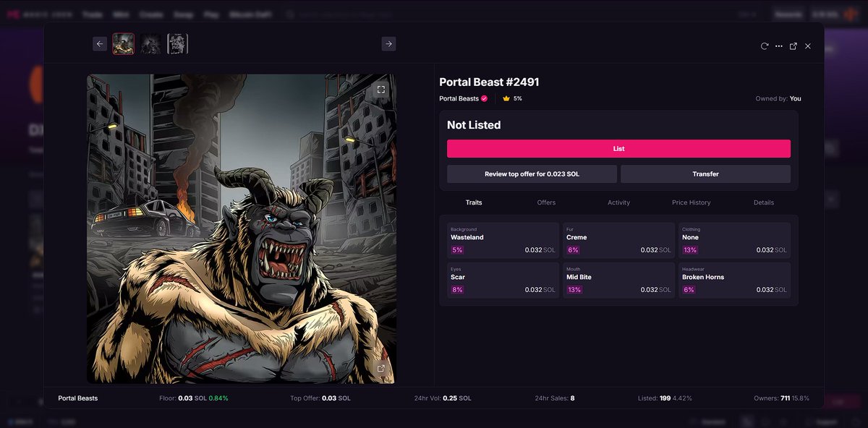Select the second thumbnail in the carousel
Screen dimensions: 868x428
150,44
